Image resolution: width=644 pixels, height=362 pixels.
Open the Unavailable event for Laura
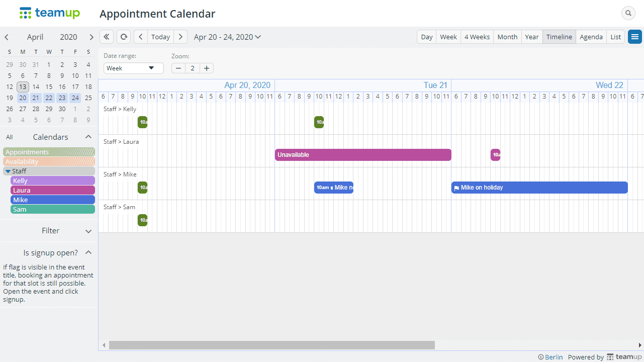[362, 155]
